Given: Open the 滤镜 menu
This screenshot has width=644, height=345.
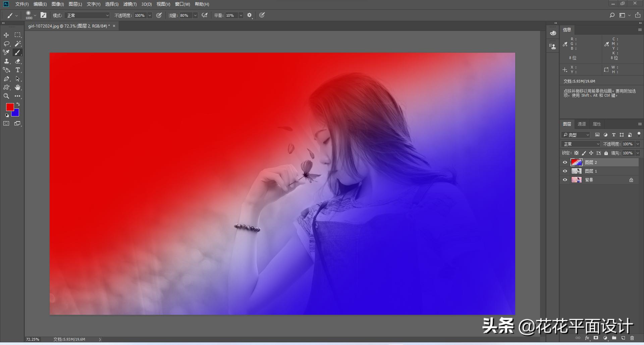Looking at the screenshot, I should coord(130,4).
